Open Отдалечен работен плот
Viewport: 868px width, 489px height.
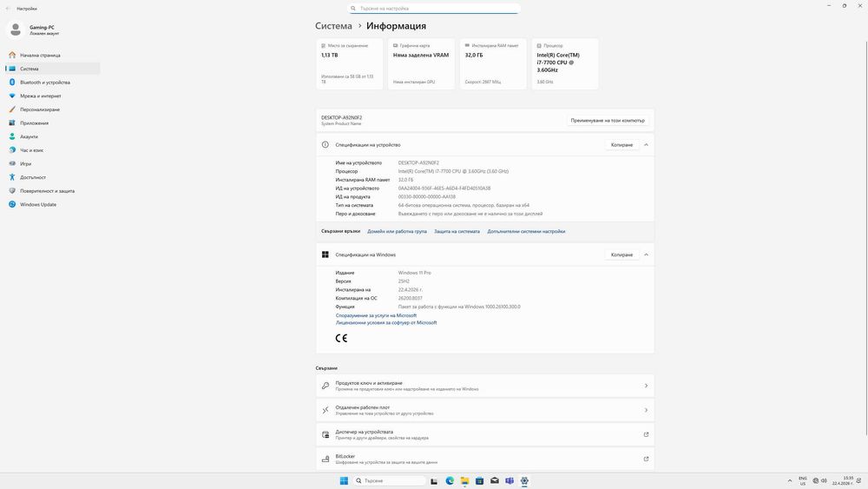(x=485, y=410)
